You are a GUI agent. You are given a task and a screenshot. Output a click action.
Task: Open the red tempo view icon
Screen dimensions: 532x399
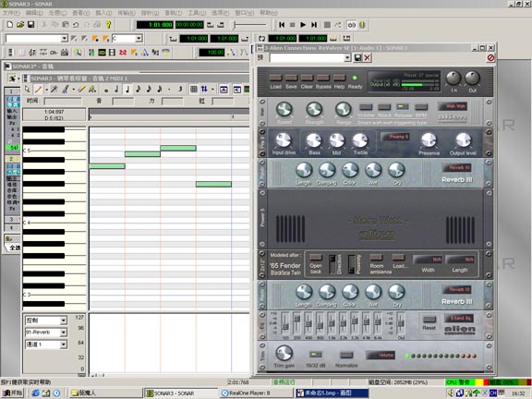click(123, 53)
